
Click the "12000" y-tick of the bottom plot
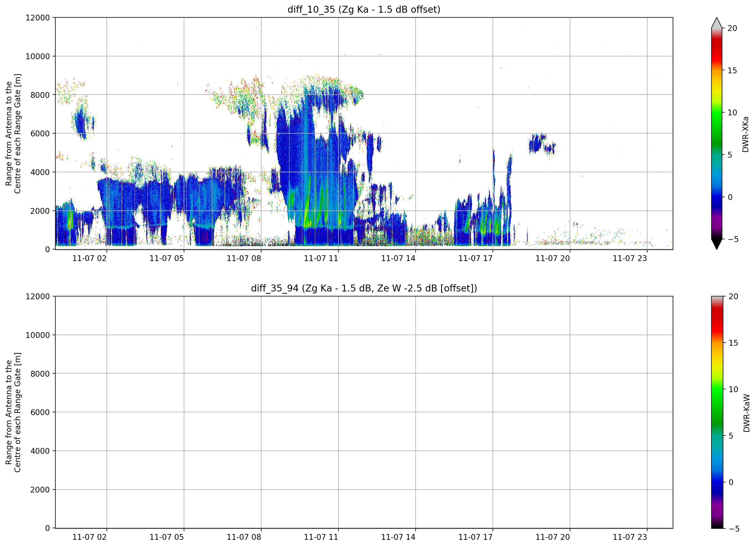point(38,296)
